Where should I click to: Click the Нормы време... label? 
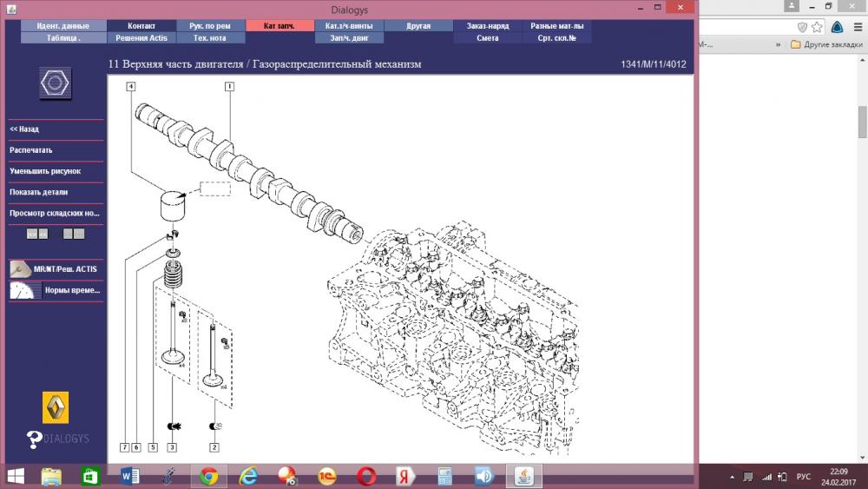point(73,290)
